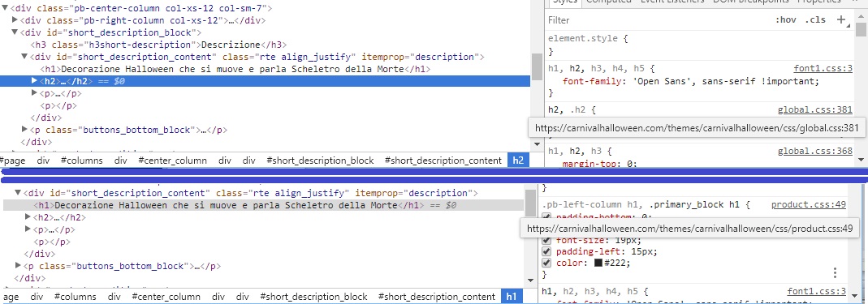Screen dimensions: 868x304
Task: Open the #222 color swatch picker
Action: (598, 263)
